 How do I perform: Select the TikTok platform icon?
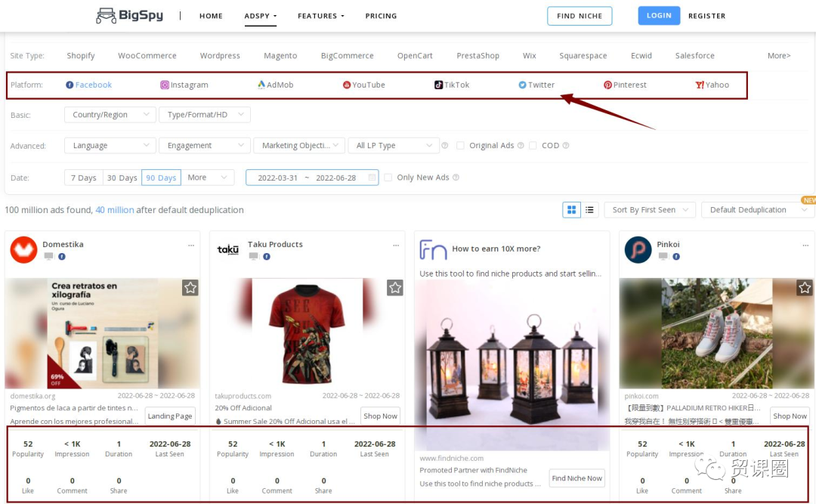click(x=439, y=85)
